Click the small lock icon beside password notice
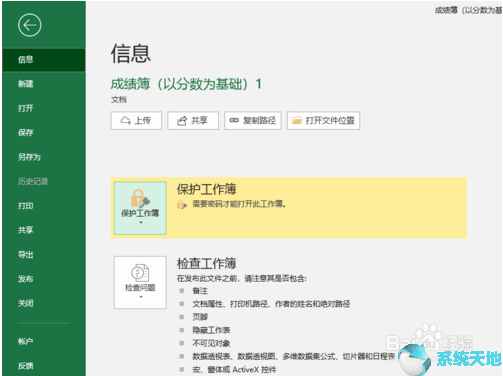 click(182, 204)
